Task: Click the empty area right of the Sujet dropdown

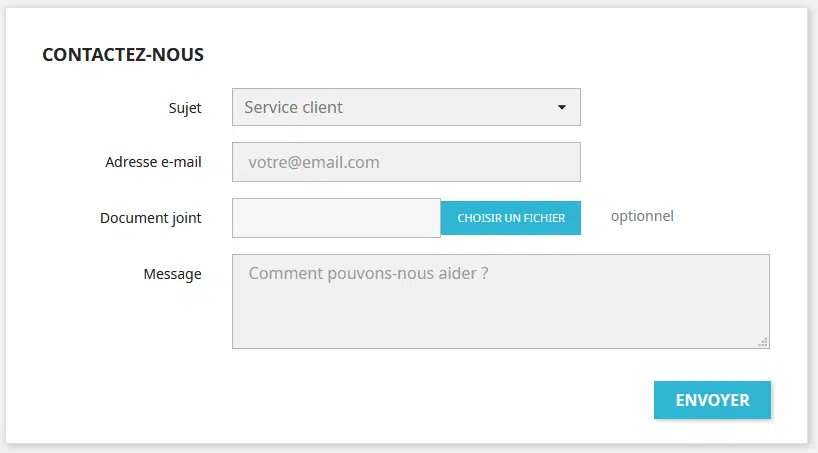Action: tap(690, 107)
